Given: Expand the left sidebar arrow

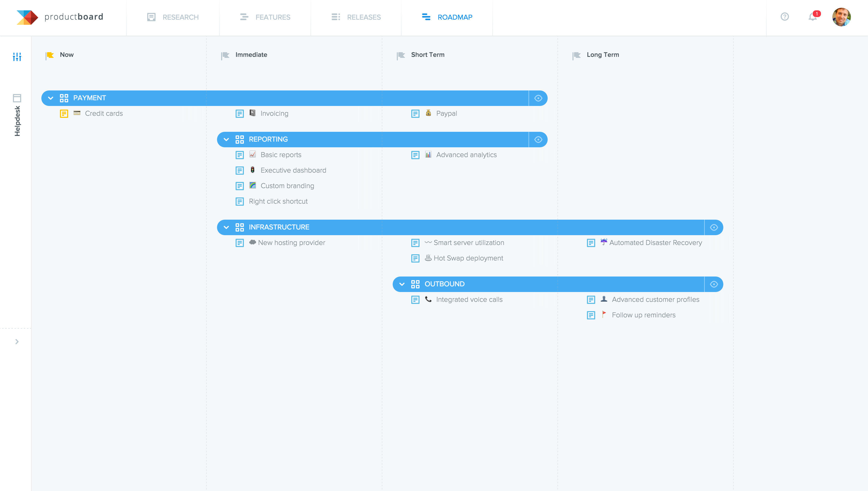Looking at the screenshot, I should click(17, 342).
